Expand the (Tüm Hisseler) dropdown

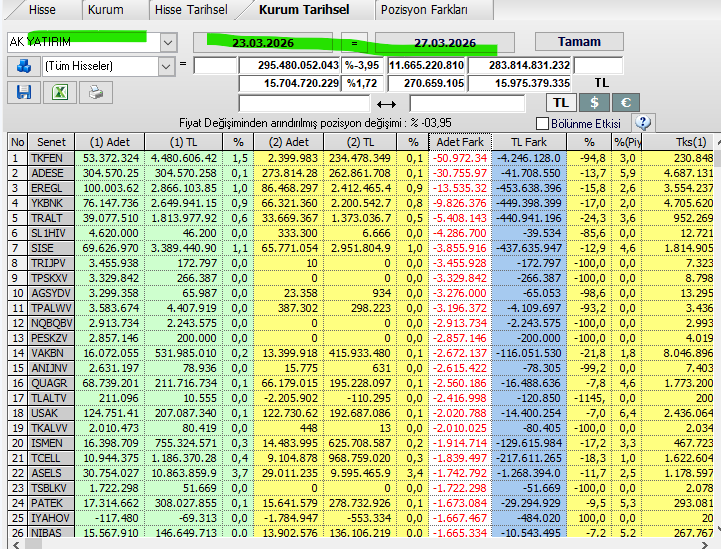point(166,66)
